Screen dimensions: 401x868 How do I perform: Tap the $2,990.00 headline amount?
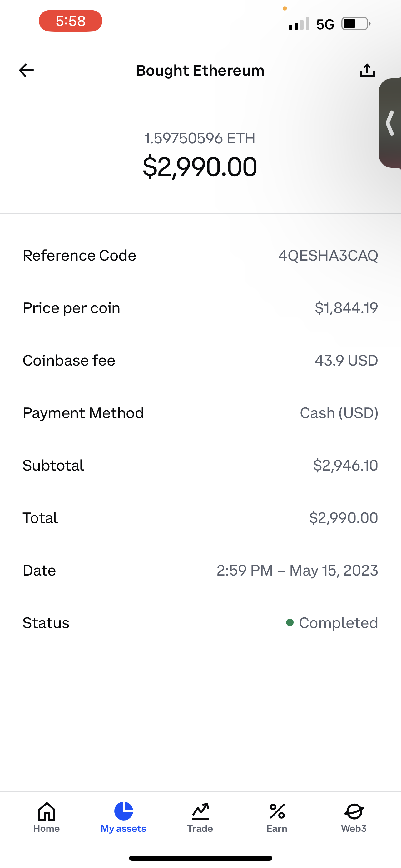[200, 167]
